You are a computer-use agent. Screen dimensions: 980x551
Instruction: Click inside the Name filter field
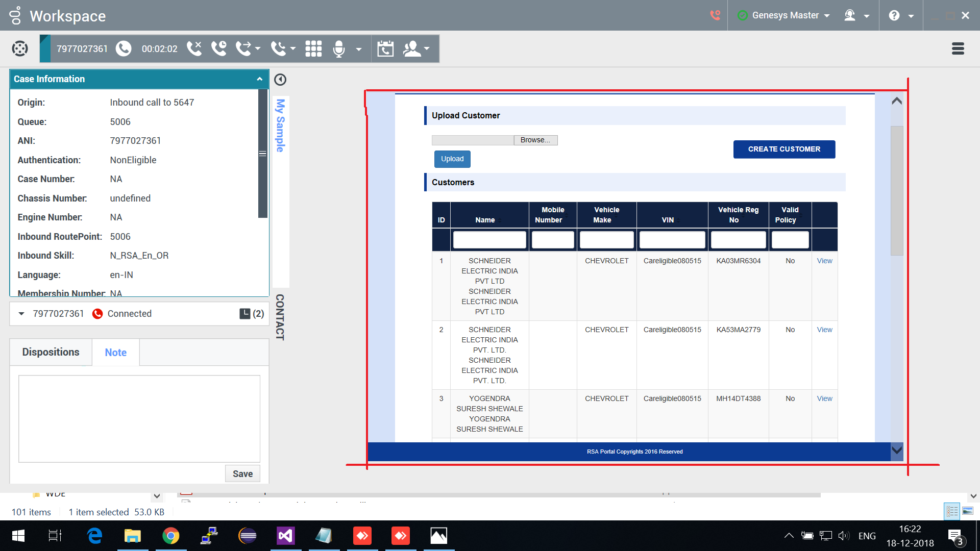(489, 240)
